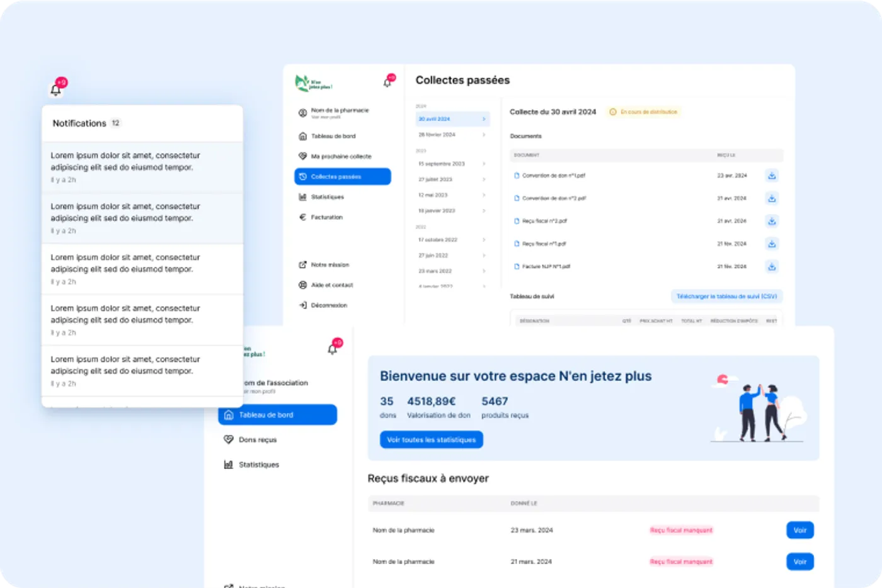
Task: Click Voir for the 21 mars. 2024 receipt
Action: click(800, 562)
